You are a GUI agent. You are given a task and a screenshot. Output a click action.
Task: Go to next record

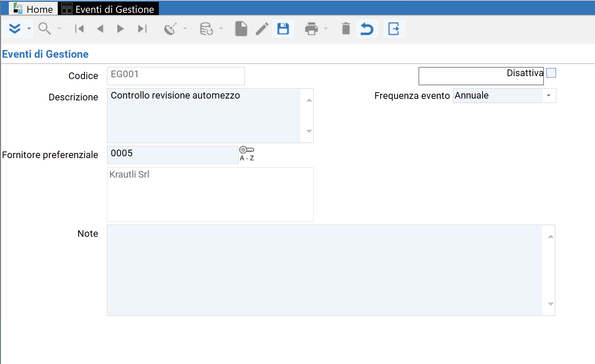click(120, 29)
